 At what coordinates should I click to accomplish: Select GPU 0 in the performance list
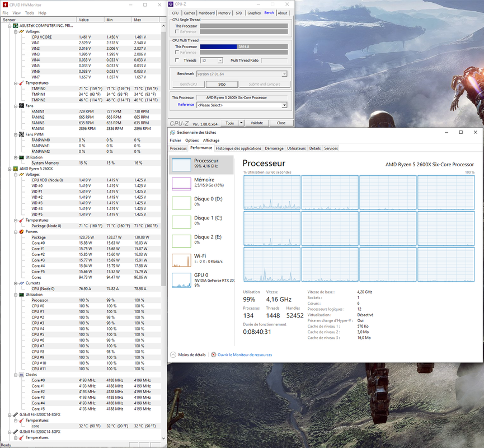(x=202, y=279)
